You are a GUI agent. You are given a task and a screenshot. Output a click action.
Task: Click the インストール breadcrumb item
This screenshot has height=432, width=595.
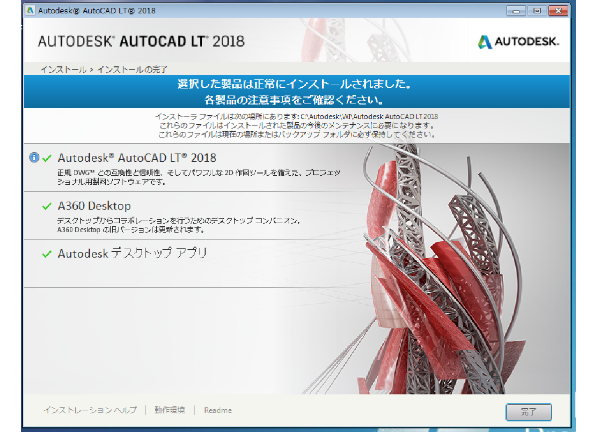pos(64,69)
